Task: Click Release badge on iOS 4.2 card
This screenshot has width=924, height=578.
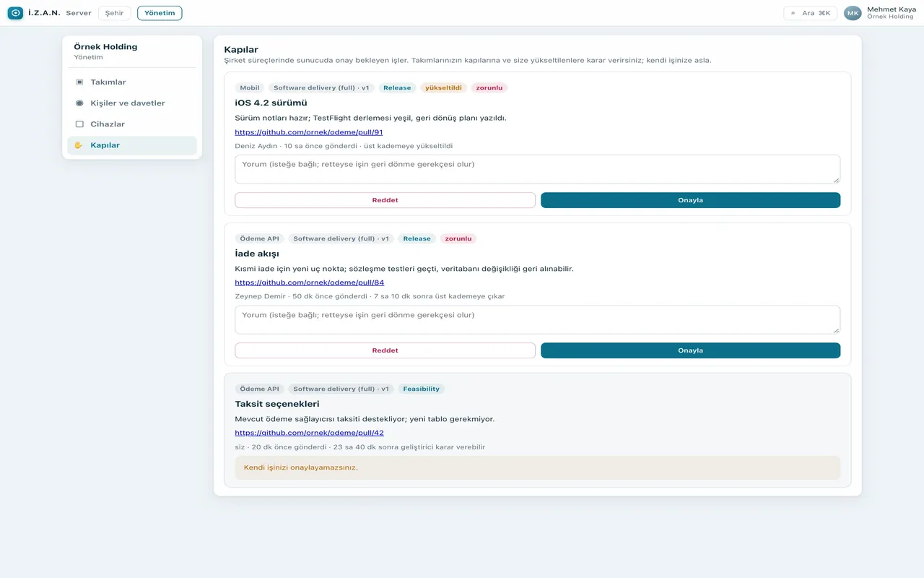Action: (x=397, y=88)
